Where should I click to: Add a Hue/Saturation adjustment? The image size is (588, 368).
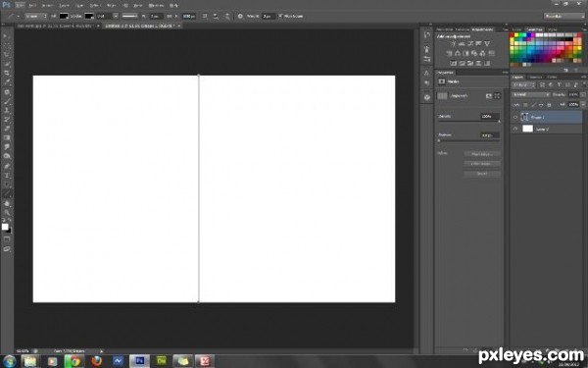(x=449, y=53)
